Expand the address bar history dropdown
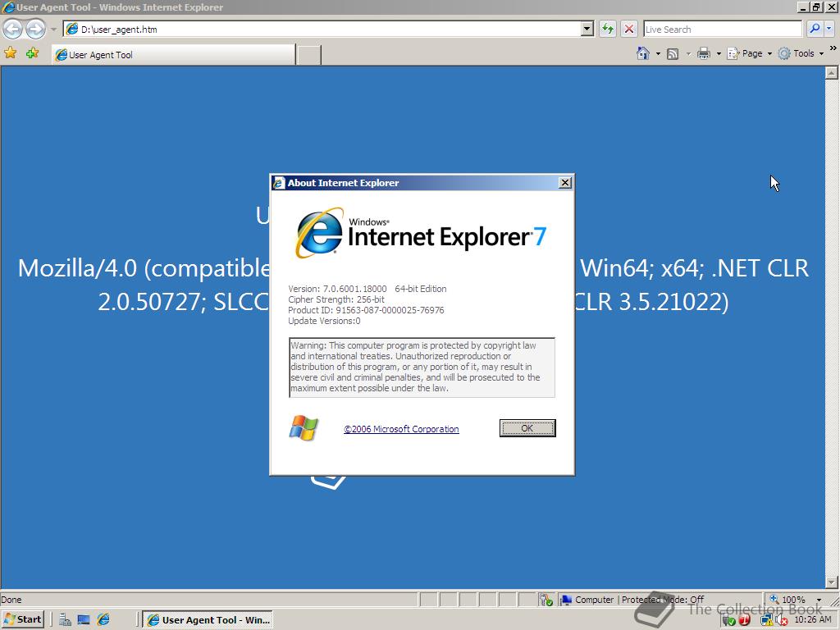This screenshot has width=840, height=630. pyautogui.click(x=587, y=29)
